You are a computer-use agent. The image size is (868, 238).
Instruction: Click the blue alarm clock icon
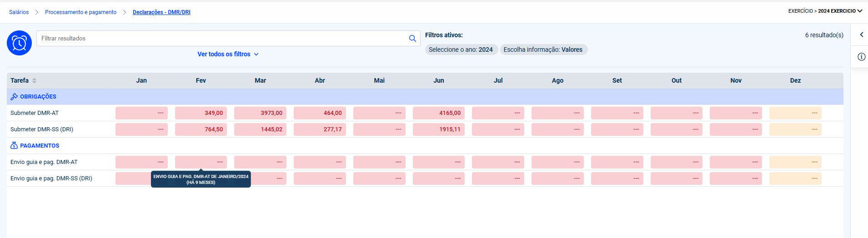[x=19, y=43]
